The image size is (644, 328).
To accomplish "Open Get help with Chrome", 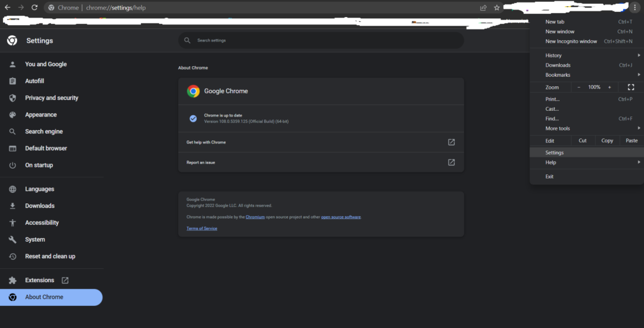I will pyautogui.click(x=321, y=142).
